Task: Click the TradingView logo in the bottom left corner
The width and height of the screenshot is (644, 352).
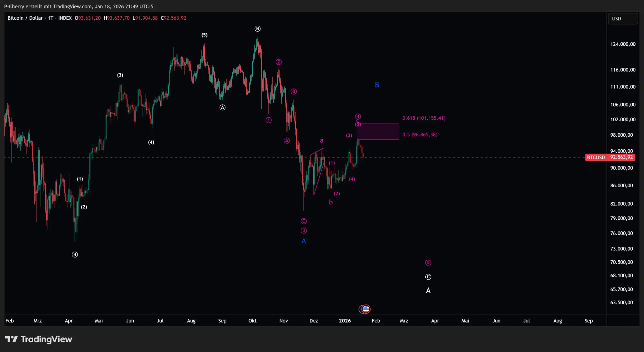Action: pos(39,339)
